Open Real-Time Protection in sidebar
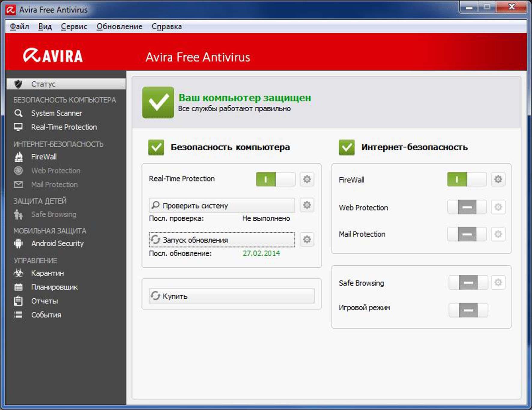 [64, 127]
